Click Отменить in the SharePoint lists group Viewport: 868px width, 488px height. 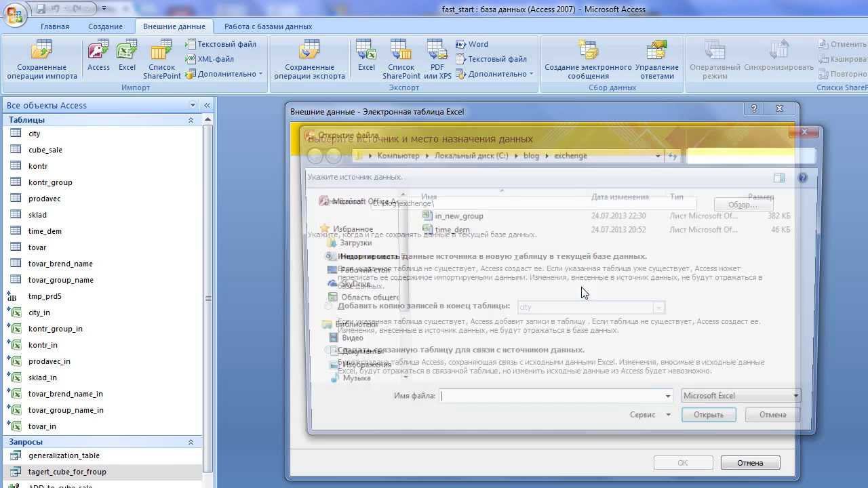pos(843,44)
